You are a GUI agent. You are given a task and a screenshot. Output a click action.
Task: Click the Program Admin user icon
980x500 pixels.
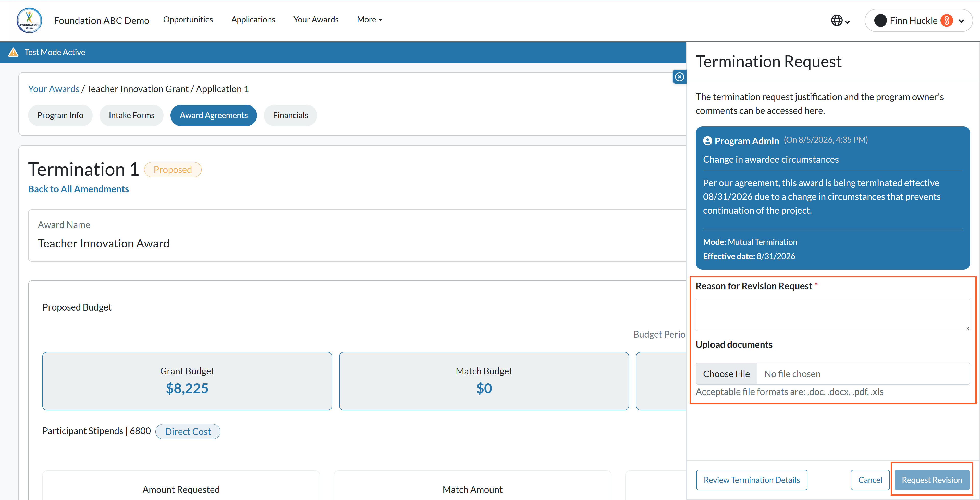click(707, 141)
